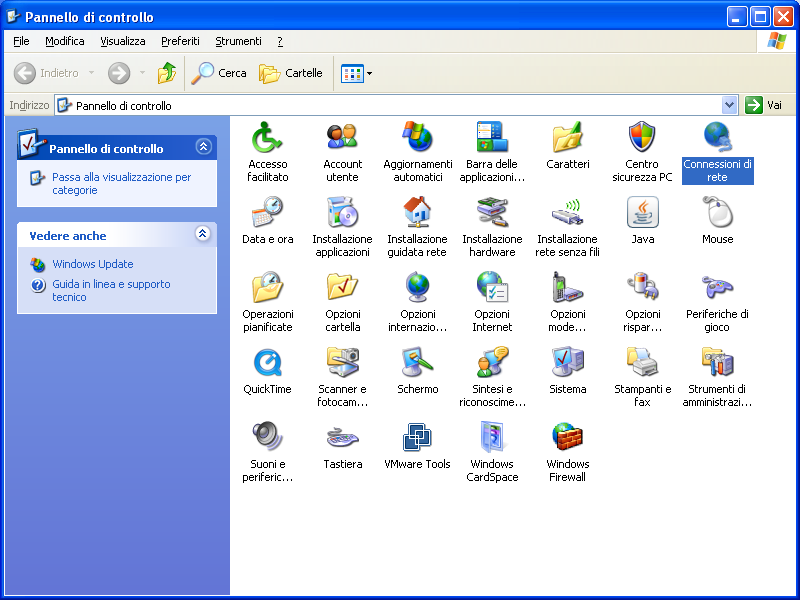The image size is (800, 600).
Task: Click the forward arrow toolbar button
Action: click(119, 73)
